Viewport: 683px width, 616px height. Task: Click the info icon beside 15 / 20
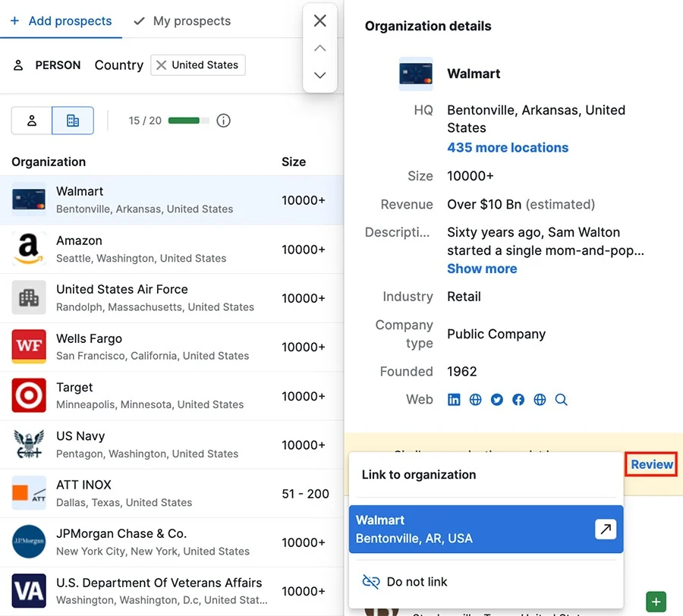point(223,121)
